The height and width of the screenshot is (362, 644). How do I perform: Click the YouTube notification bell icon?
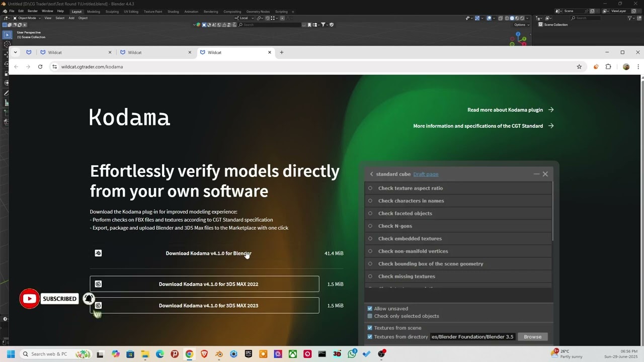pos(89,299)
